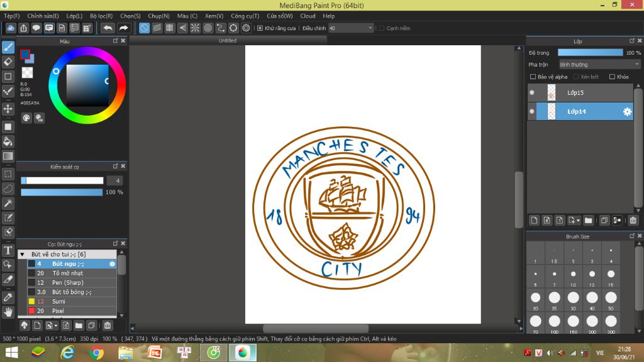The width and height of the screenshot is (644, 362).
Task: Enable the Xén bớt checkbox
Action: pyautogui.click(x=576, y=77)
